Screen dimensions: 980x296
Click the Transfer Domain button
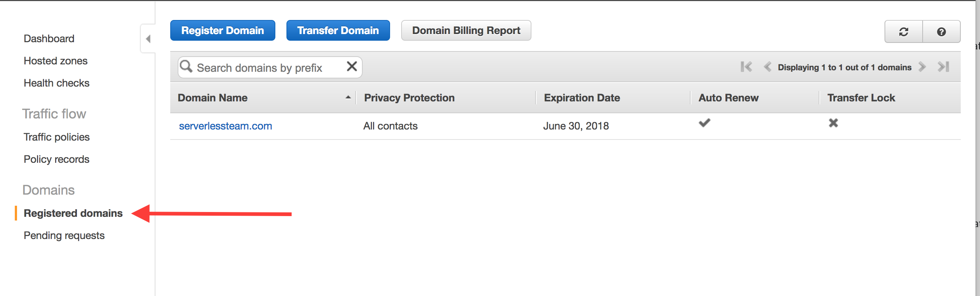coord(338,30)
